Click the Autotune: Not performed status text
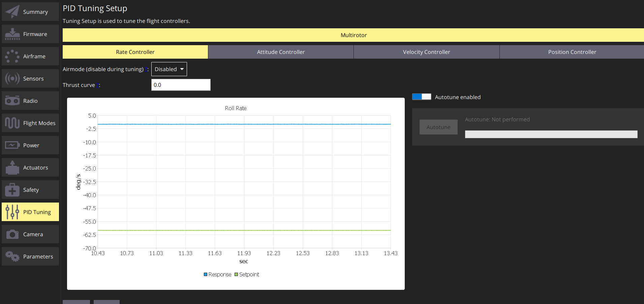Screen dimensions: 644x304 (x=497, y=119)
